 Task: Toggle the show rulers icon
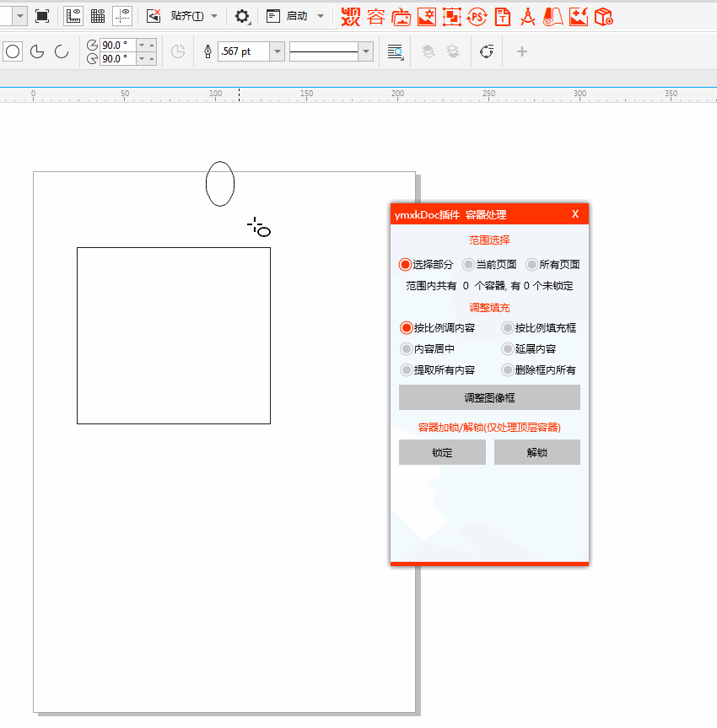point(73,16)
